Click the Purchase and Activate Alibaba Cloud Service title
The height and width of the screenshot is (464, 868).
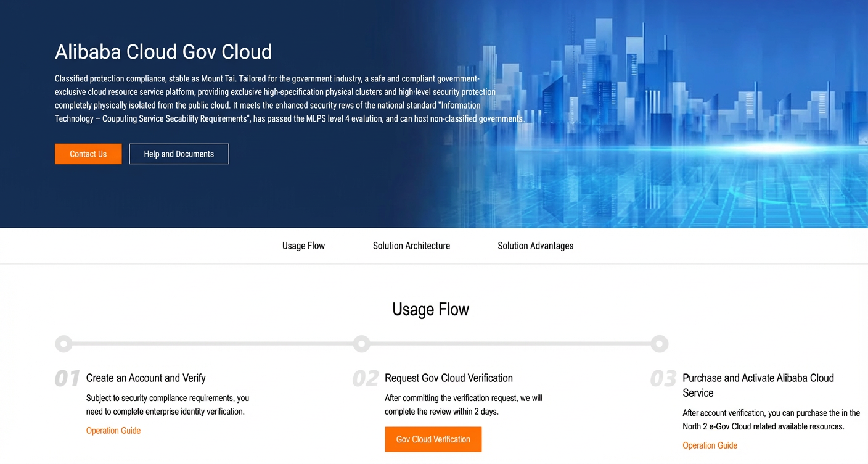(x=758, y=386)
